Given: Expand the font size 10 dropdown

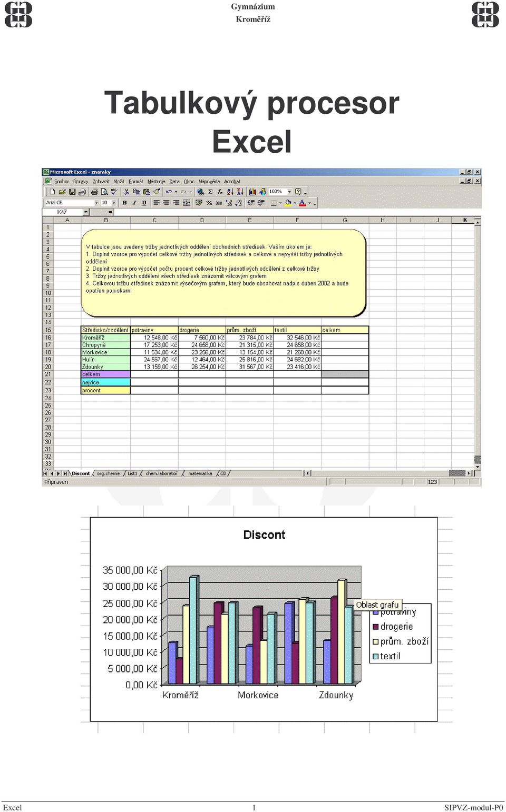Looking at the screenshot, I should click(x=114, y=203).
